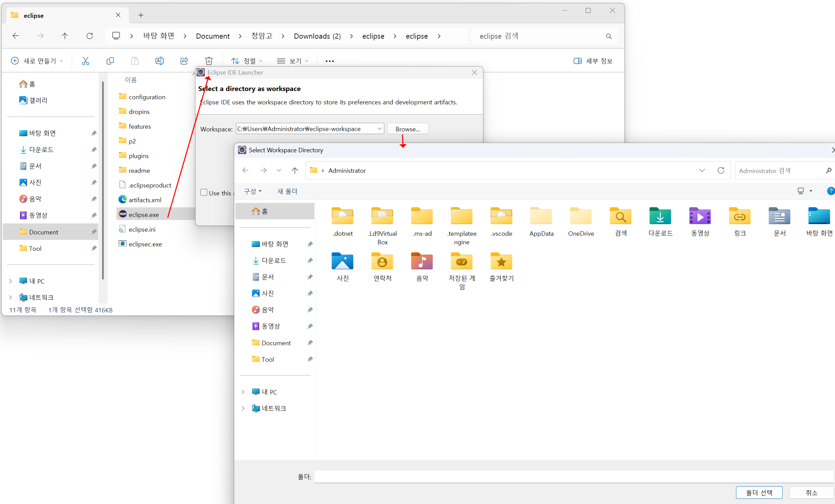This screenshot has width=835, height=504.
Task: Click the Rename icon in Explorer toolbar
Action: click(160, 61)
